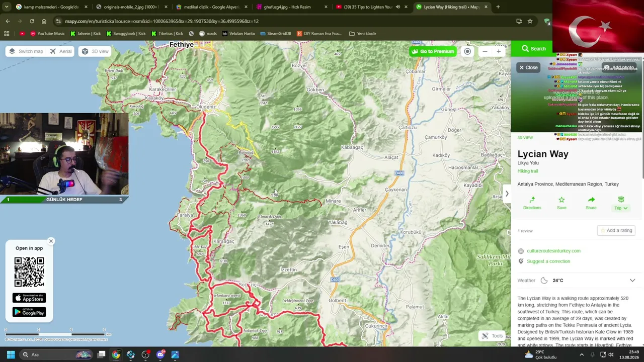Open the browser apps grid shortcut
644x362 pixels.
coord(7,34)
